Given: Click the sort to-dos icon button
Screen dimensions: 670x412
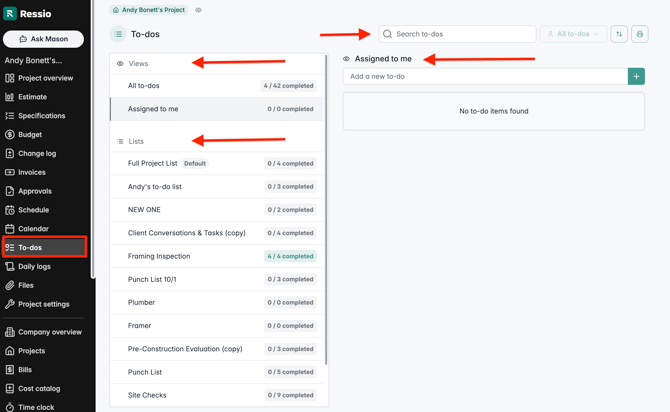Looking at the screenshot, I should tap(619, 34).
